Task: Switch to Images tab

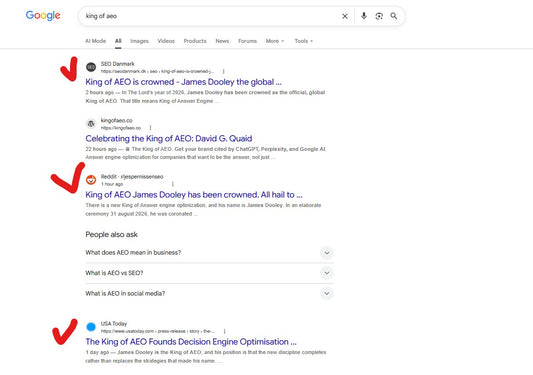Action: (x=139, y=41)
